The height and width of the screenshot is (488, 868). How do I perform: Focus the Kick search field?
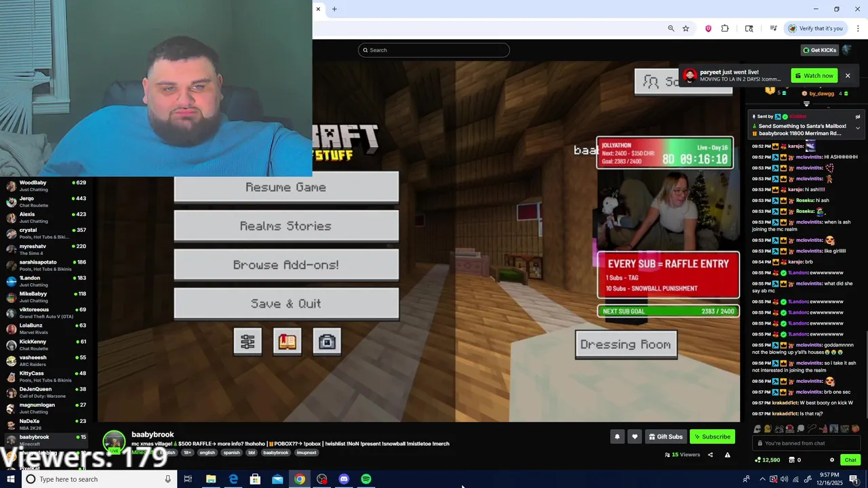click(434, 50)
